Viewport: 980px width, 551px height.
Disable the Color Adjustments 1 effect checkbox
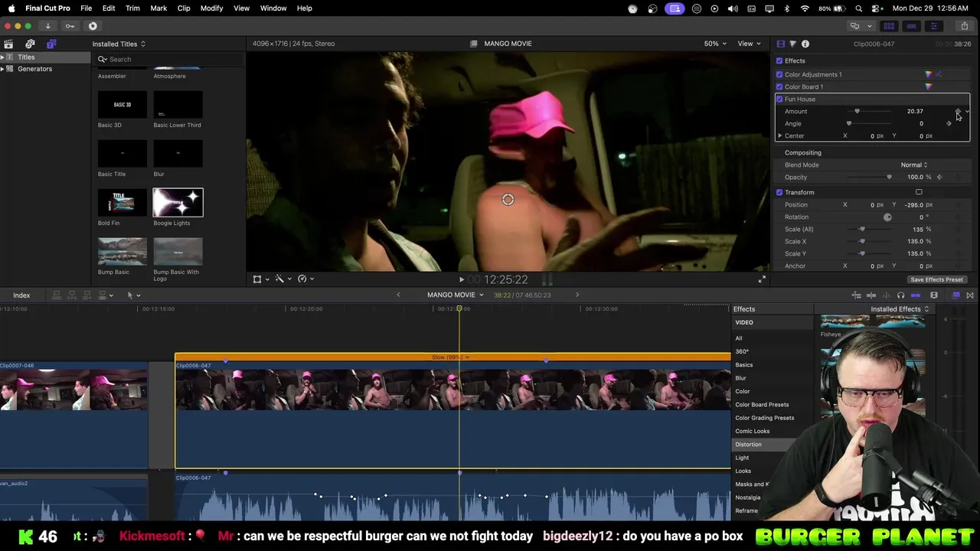click(x=779, y=75)
